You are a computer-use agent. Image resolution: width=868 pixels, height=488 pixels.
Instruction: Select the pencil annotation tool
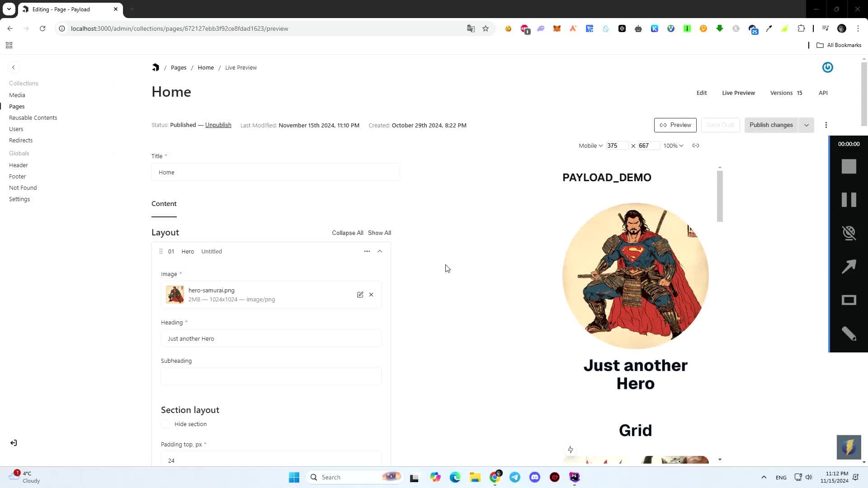[x=849, y=333]
